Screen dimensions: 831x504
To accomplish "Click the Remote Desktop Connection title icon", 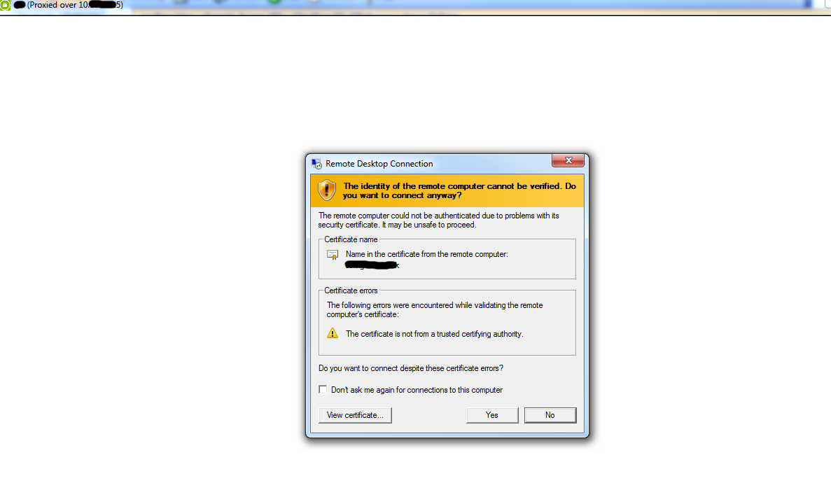I will click(x=316, y=164).
